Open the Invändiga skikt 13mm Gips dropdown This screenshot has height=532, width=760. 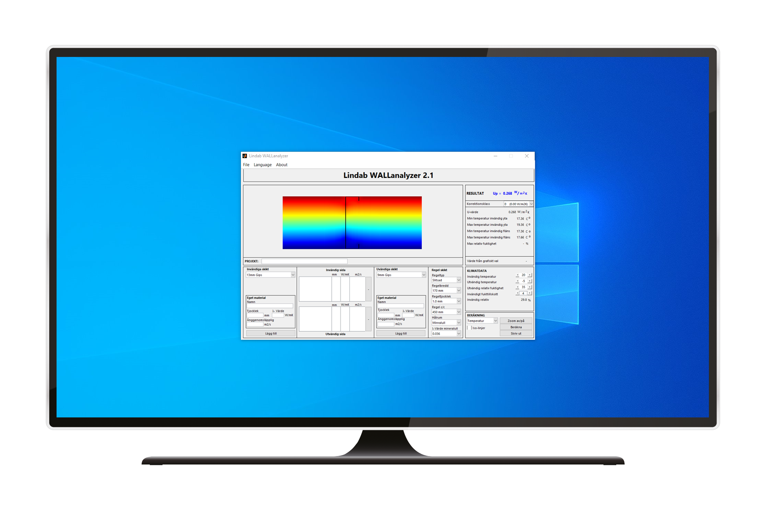293,275
